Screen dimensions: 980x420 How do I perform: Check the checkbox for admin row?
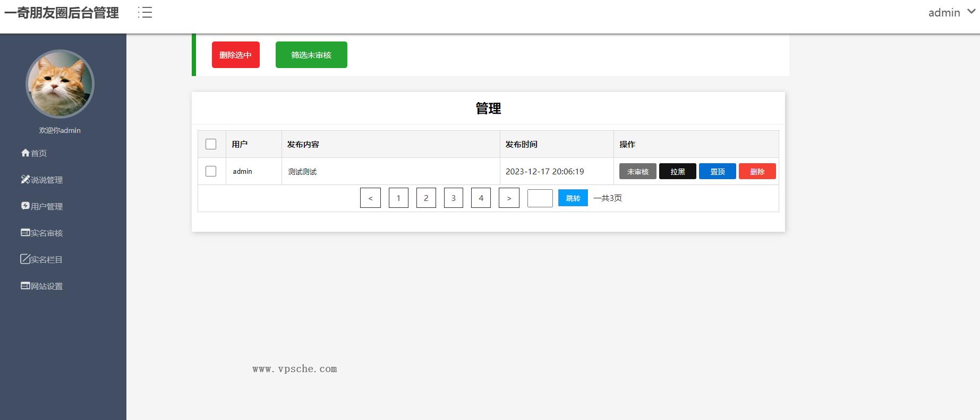211,171
